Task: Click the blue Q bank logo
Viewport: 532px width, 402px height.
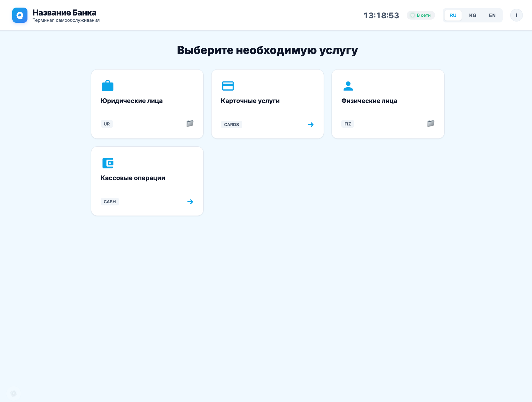Action: click(20, 15)
